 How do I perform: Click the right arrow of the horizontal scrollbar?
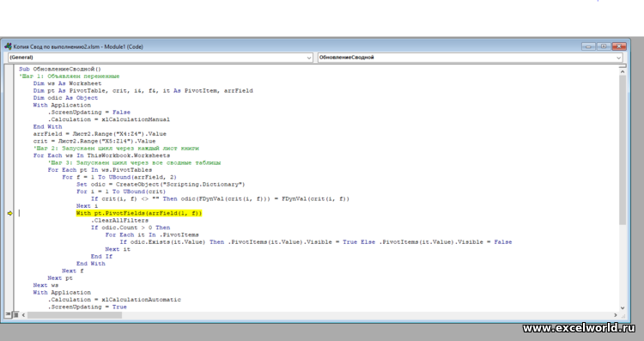click(616, 315)
